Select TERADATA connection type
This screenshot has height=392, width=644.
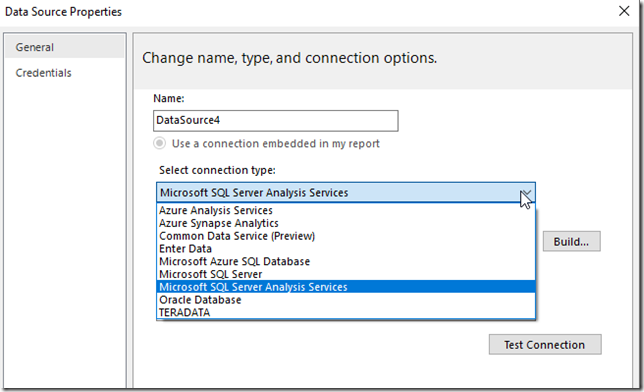tap(346, 312)
